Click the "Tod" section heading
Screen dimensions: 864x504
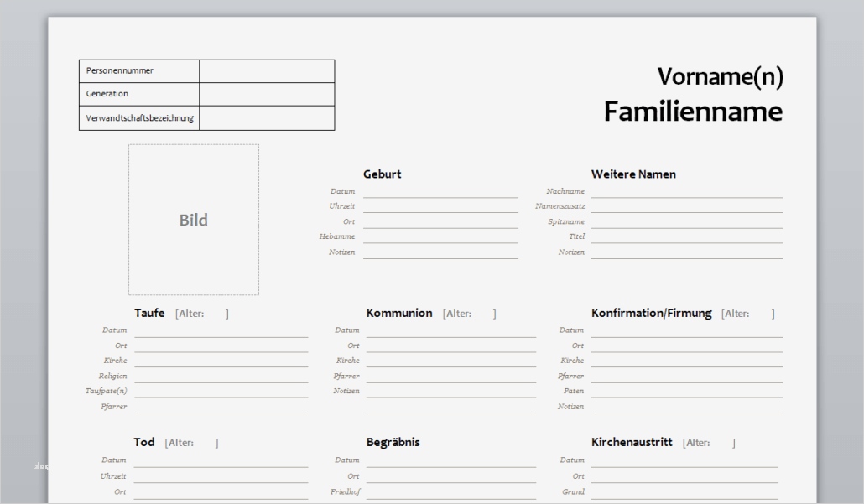point(143,442)
